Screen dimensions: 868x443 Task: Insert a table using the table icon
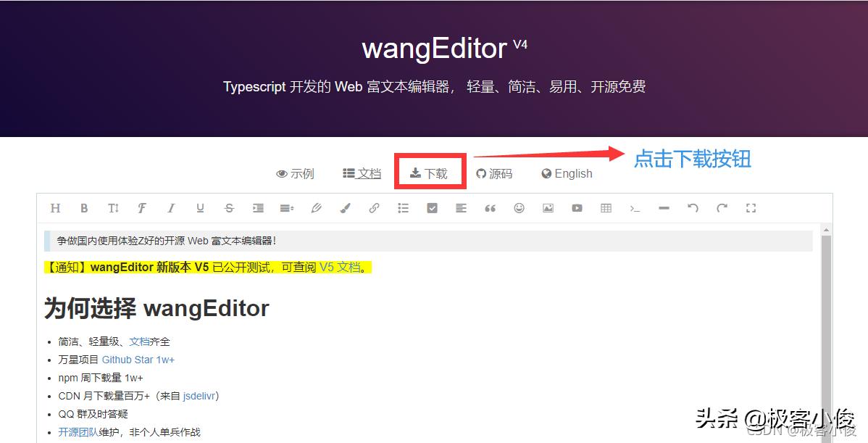click(606, 208)
